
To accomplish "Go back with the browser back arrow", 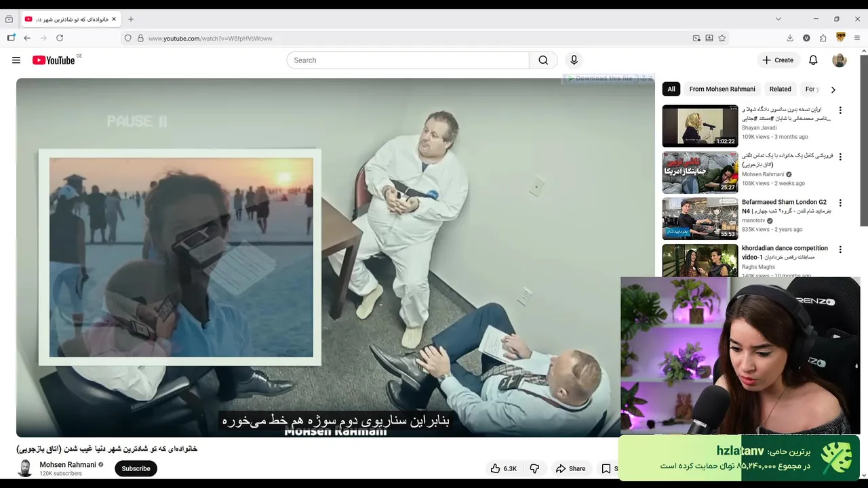I will [x=27, y=38].
